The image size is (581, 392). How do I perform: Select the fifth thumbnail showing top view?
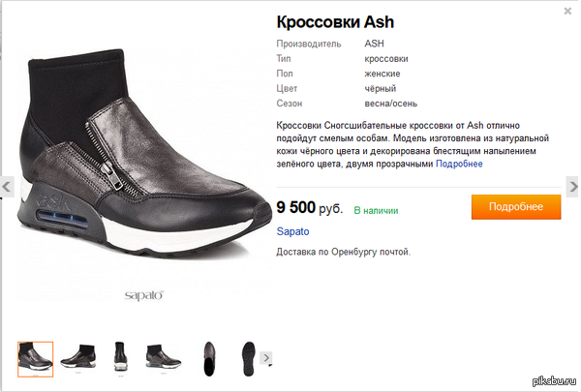[206, 357]
